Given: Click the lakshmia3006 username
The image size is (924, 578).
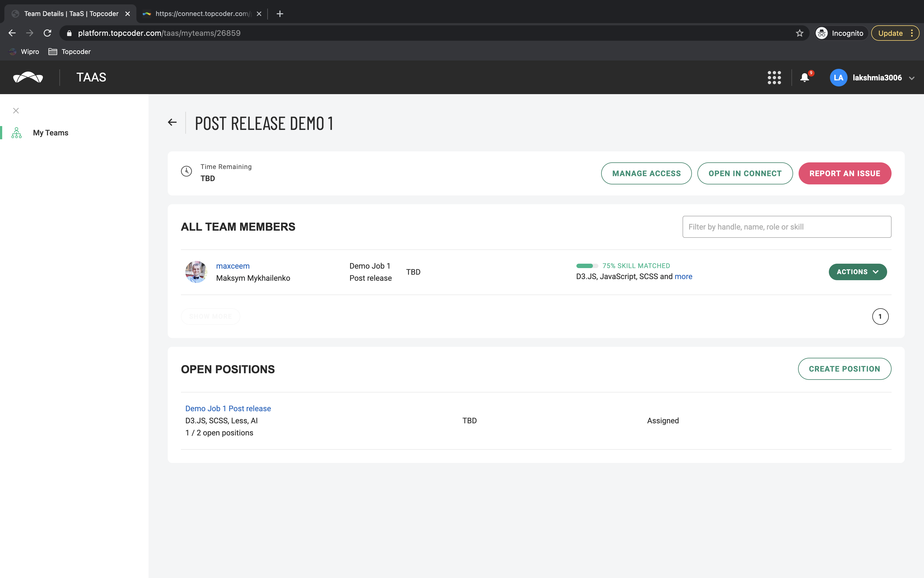Looking at the screenshot, I should [x=877, y=78].
